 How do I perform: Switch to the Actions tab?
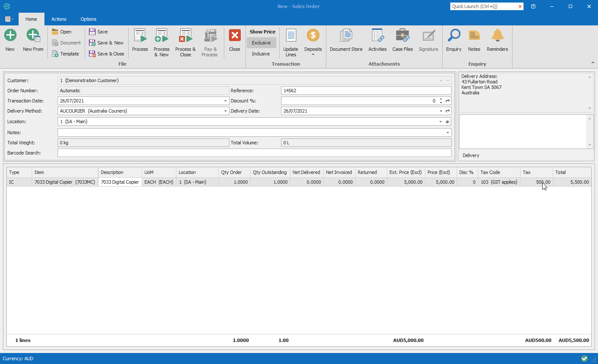pos(59,19)
